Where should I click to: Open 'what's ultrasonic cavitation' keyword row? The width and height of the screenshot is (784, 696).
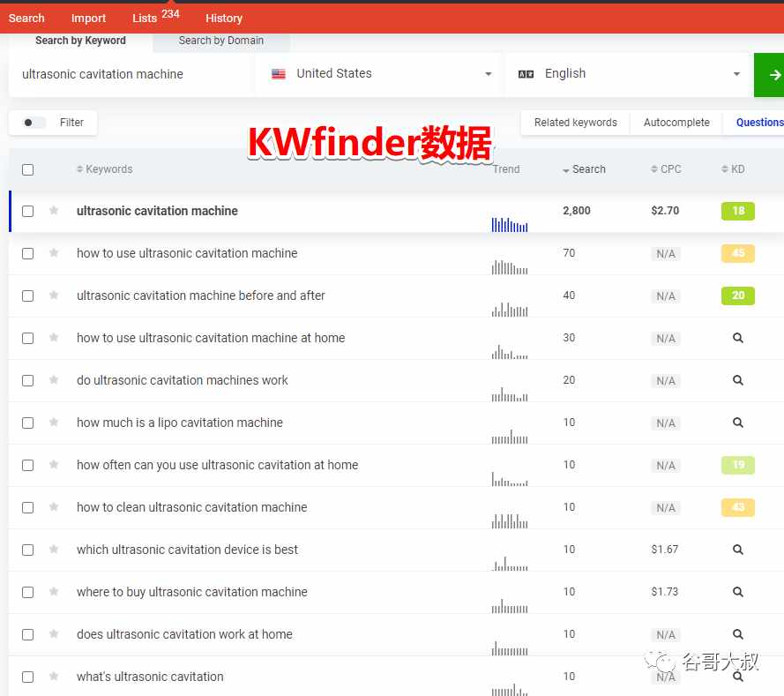150,677
